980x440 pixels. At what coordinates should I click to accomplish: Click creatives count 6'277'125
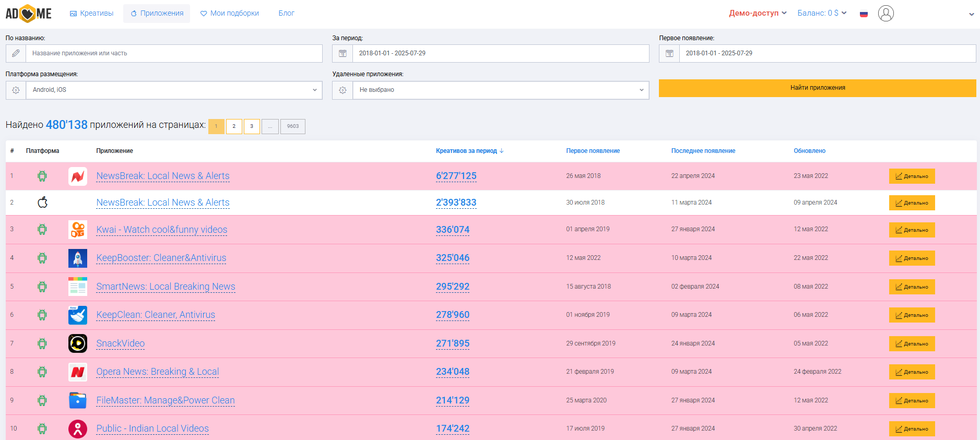(456, 176)
